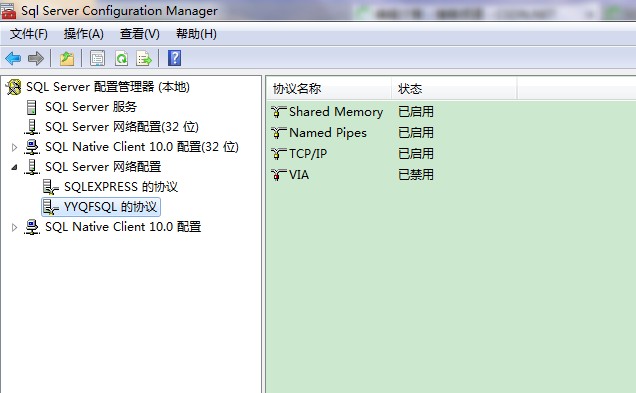This screenshot has height=393, width=636.
Task: Open the 操作(A) menu
Action: [x=84, y=34]
